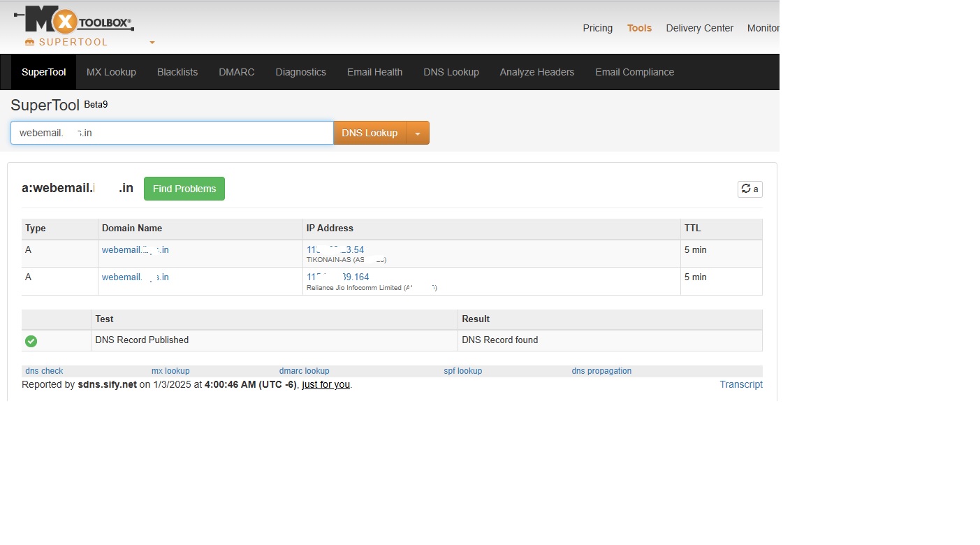Go to the Email Health tab
Viewport: 980px width, 545px height.
coord(374,71)
